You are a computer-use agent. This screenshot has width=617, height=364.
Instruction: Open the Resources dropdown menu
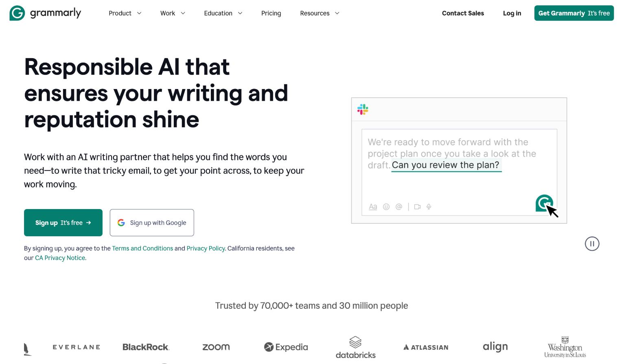coord(319,13)
